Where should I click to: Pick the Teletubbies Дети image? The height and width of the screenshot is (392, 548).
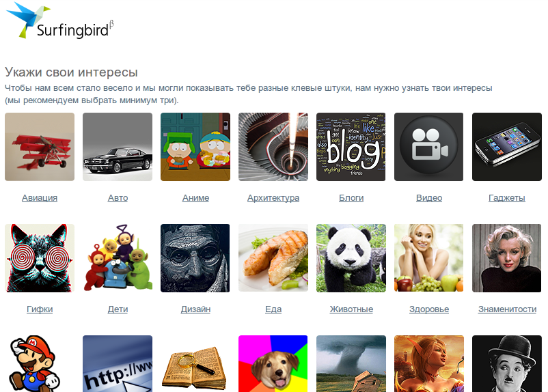(118, 258)
